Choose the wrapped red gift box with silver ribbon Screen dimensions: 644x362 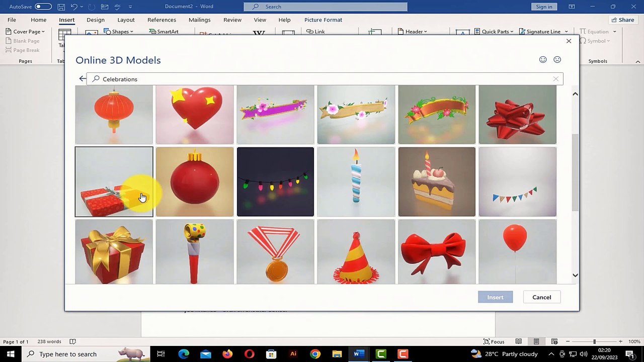click(x=114, y=182)
